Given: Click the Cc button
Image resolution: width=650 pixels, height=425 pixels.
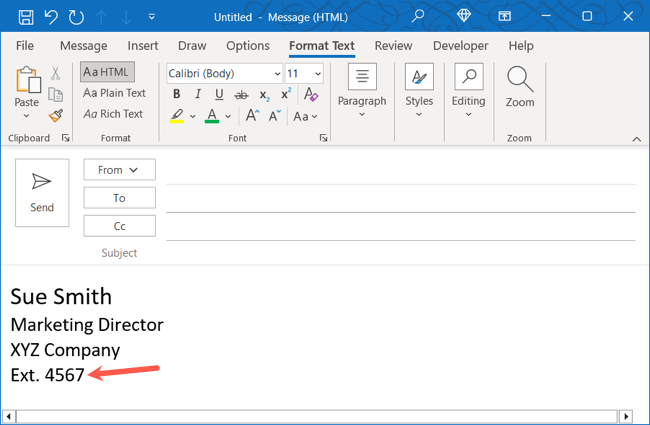Looking at the screenshot, I should pyautogui.click(x=119, y=226).
